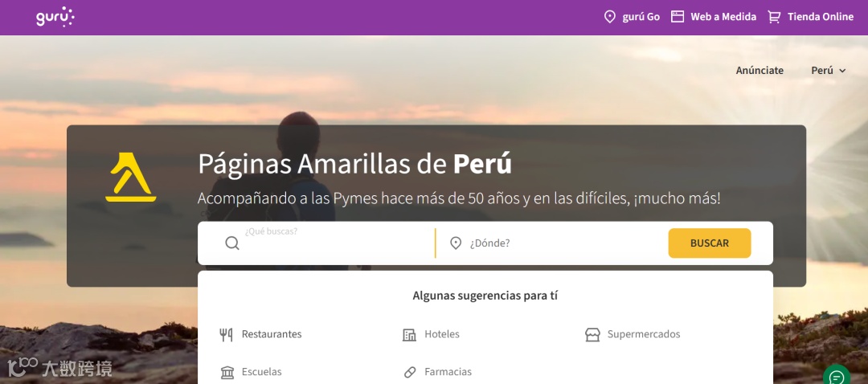Click the Escuelas institution icon
Image resolution: width=868 pixels, height=384 pixels.
227,372
